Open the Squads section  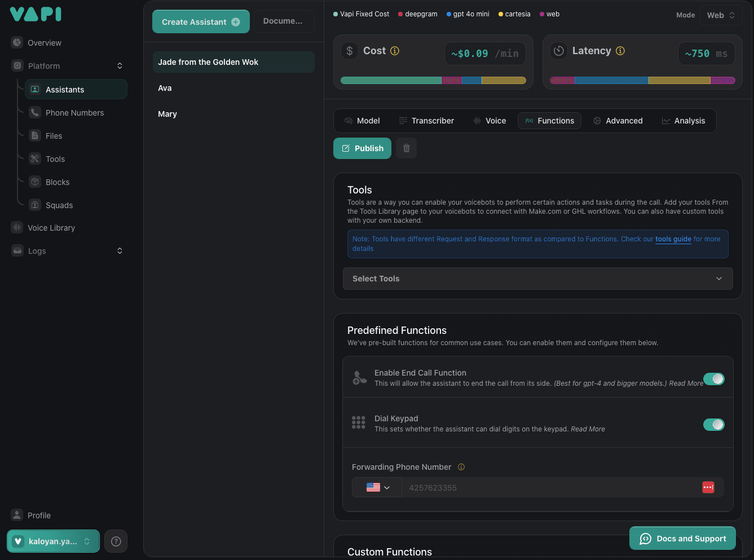pyautogui.click(x=59, y=205)
